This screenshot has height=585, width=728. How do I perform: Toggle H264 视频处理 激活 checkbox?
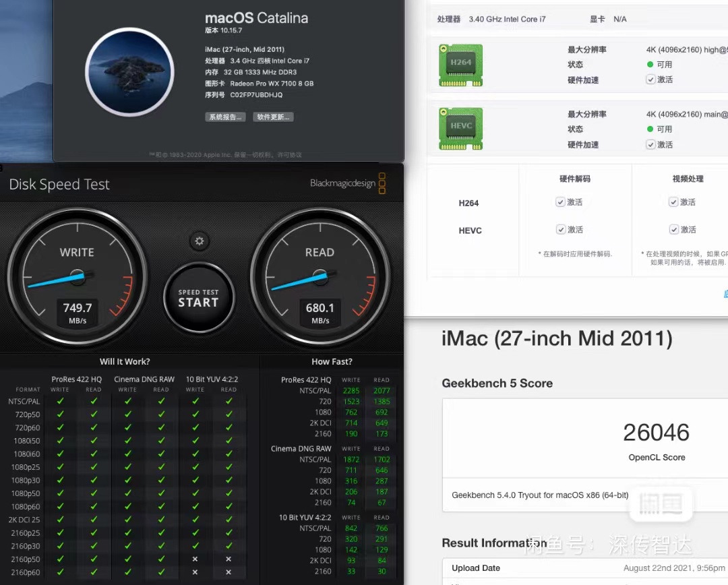673,202
